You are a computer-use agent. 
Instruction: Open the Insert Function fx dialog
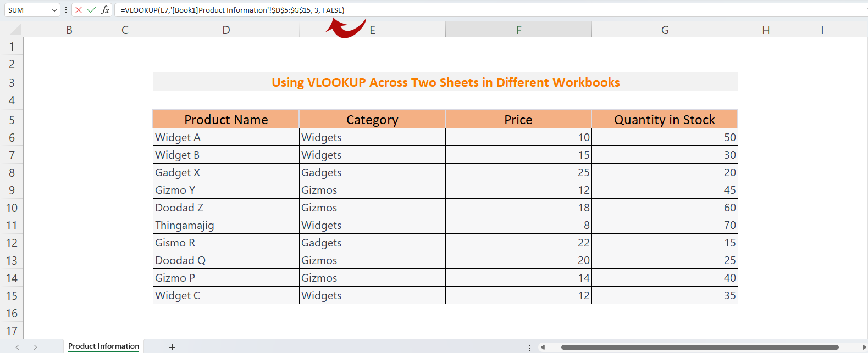point(105,10)
